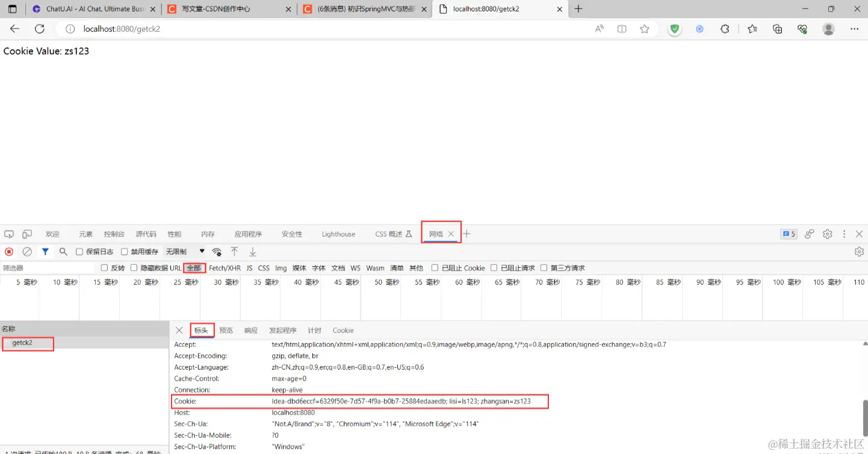Screen dimensions: 868x454
Task: Open the DevTools issues counter badge
Action: (x=789, y=234)
